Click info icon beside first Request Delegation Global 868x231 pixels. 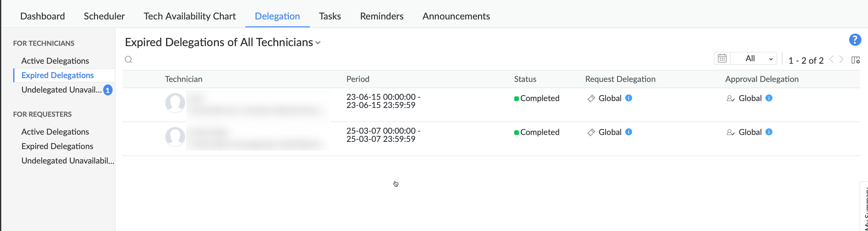[x=628, y=98]
